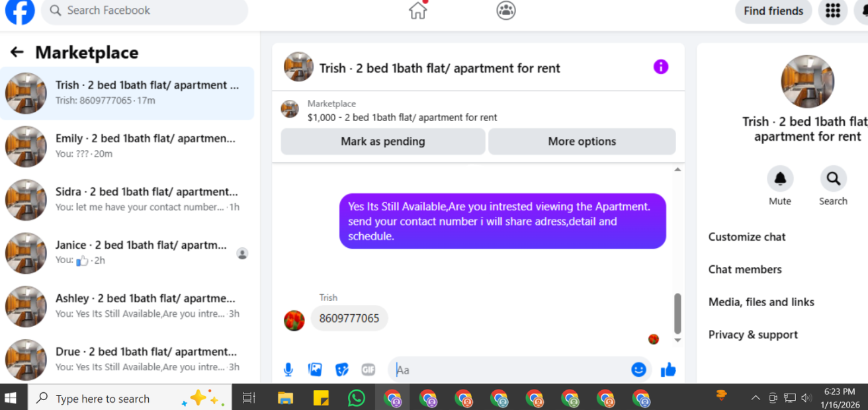Click the Mark as pending button
Screen dimensions: 868x410
383,142
